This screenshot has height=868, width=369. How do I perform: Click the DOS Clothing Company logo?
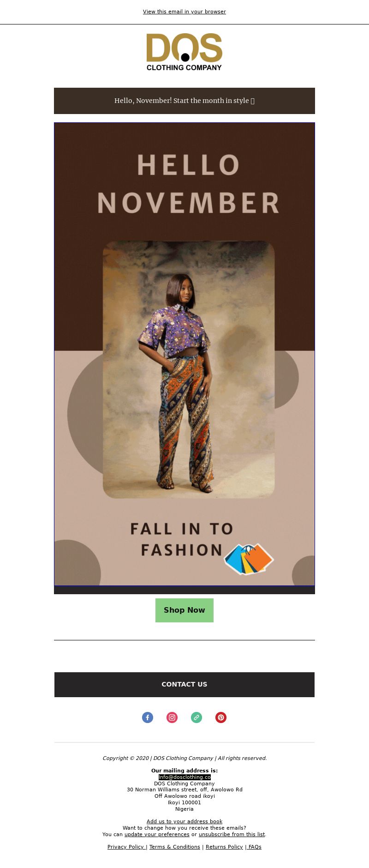point(184,52)
